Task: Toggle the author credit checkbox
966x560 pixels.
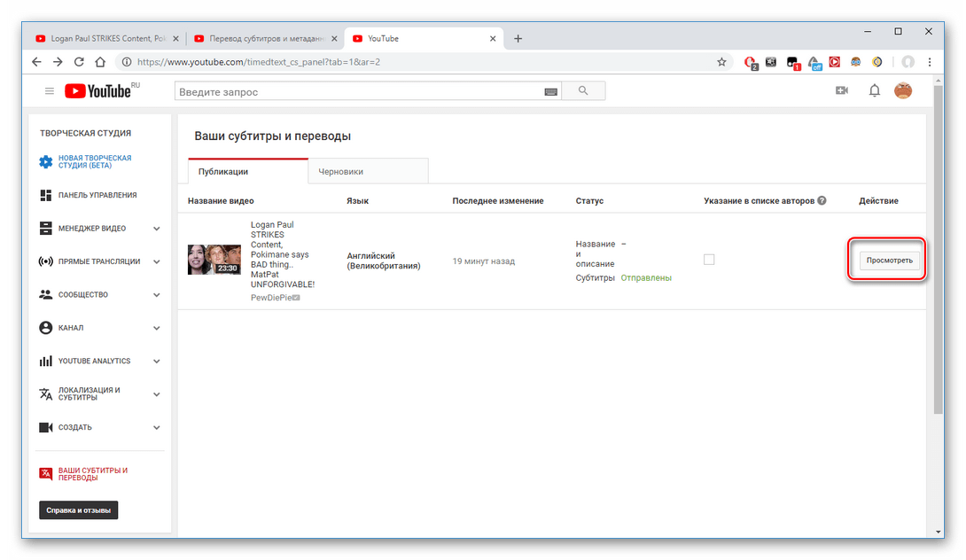Action: tap(708, 260)
